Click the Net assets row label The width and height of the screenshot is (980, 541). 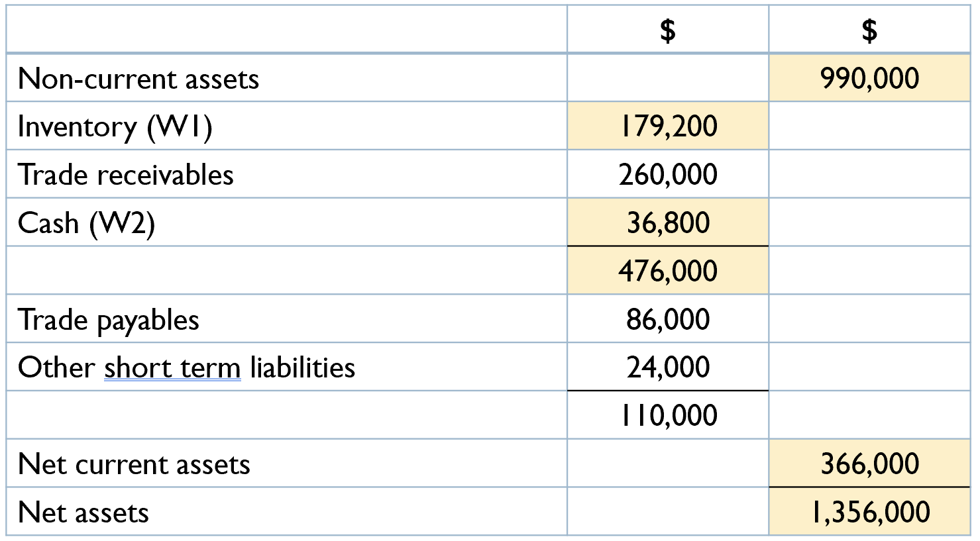(83, 513)
